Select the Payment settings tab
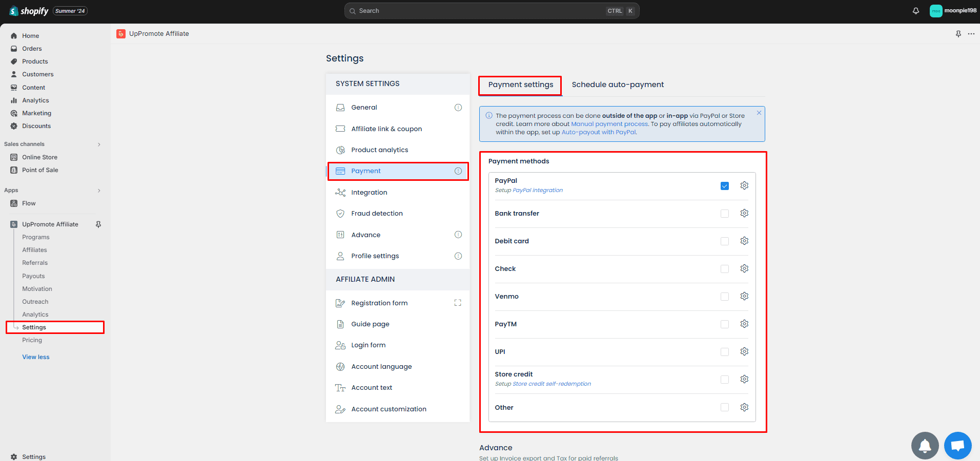This screenshot has width=980, height=461. pos(521,85)
